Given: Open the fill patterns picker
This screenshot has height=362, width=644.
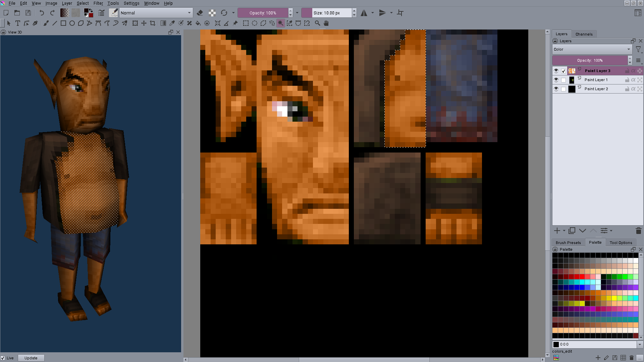Looking at the screenshot, I should point(76,13).
